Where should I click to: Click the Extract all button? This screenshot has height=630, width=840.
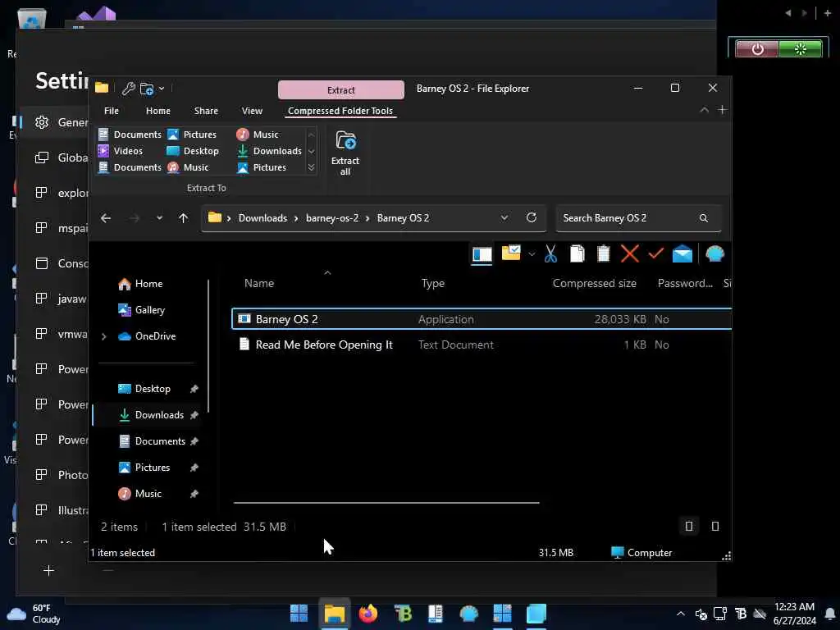click(x=345, y=153)
